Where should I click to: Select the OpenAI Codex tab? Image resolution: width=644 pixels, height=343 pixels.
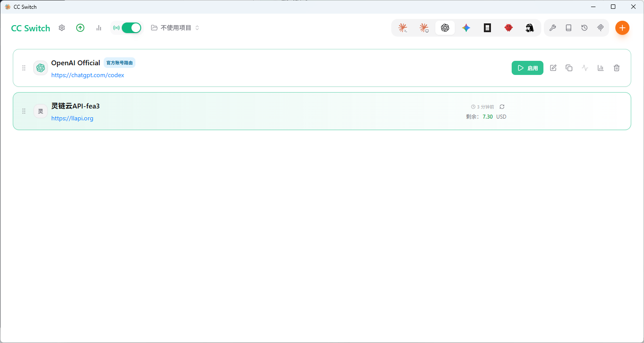coord(445,28)
